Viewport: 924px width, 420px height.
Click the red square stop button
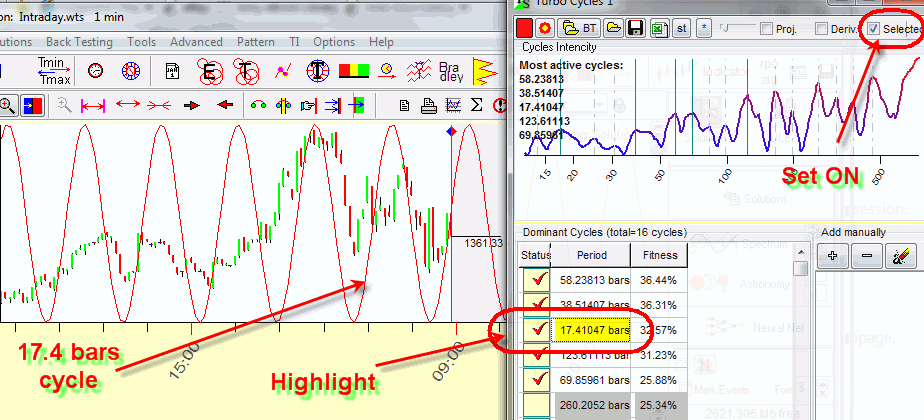[x=524, y=28]
